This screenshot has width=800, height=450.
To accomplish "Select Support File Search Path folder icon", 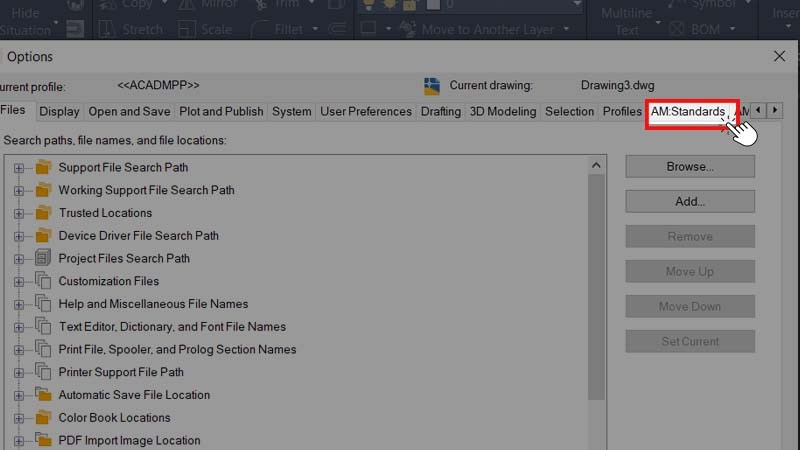I will [x=43, y=167].
